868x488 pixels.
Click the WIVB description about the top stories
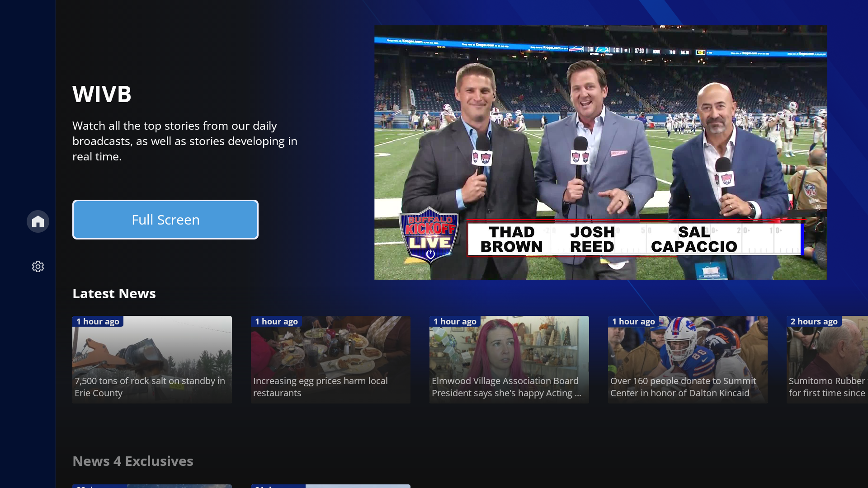(184, 141)
